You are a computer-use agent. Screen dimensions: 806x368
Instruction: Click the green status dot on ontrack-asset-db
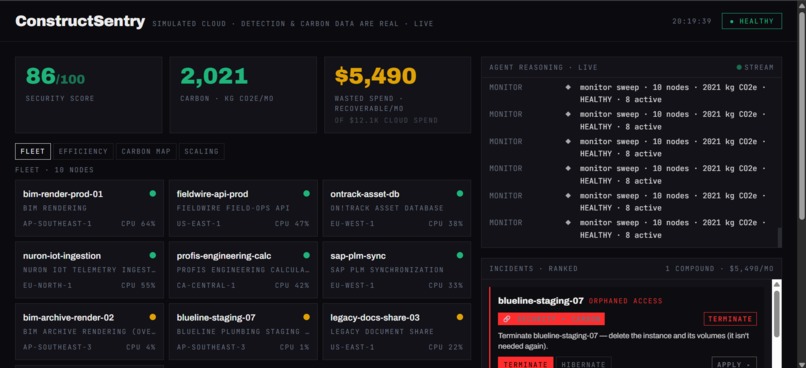[x=460, y=194]
